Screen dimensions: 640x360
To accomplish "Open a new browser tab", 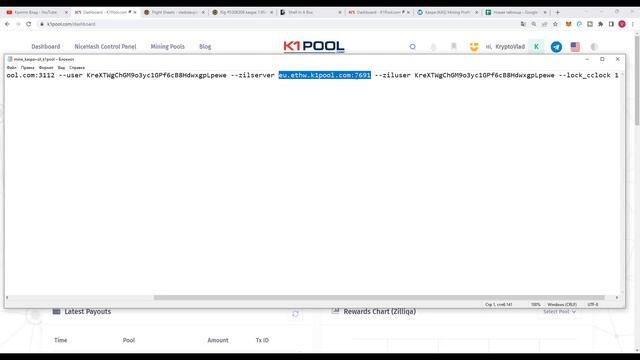I will click(x=558, y=12).
